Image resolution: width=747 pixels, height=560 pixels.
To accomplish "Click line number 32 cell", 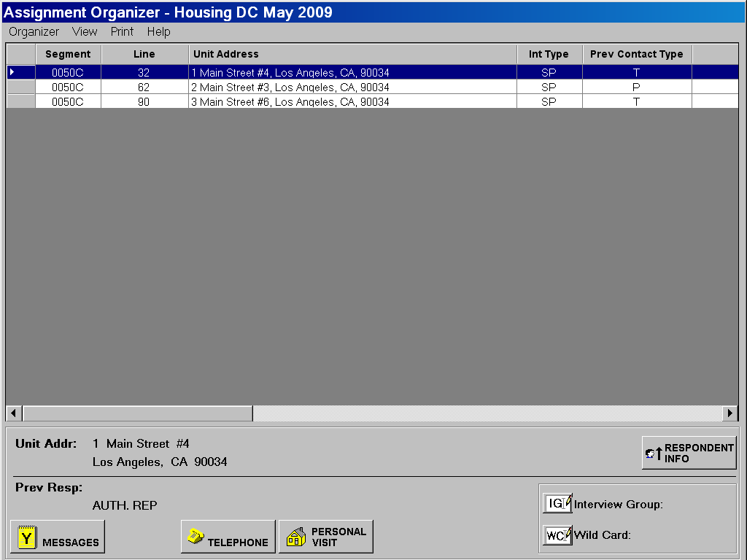I will pyautogui.click(x=144, y=72).
